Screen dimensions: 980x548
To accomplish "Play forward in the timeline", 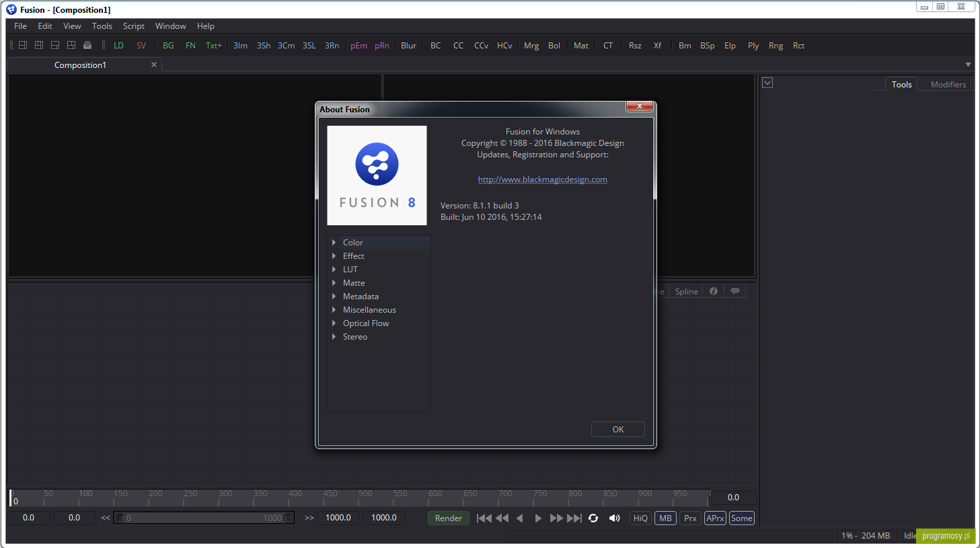I will [x=538, y=518].
